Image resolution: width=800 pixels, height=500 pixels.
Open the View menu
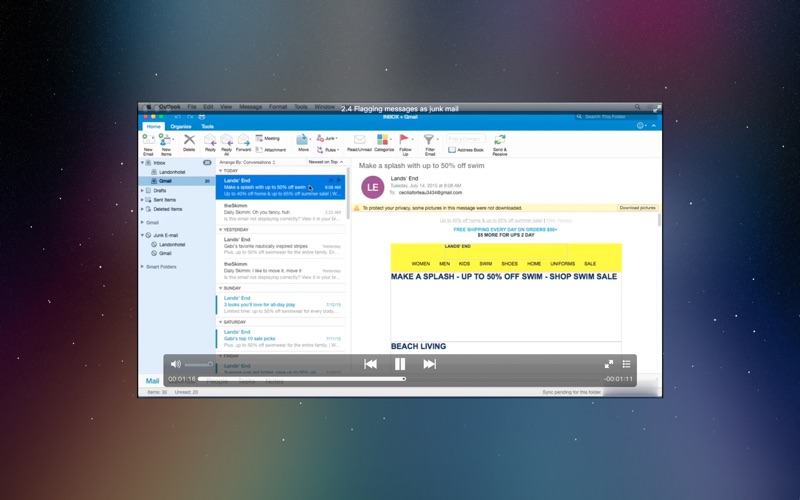pyautogui.click(x=226, y=107)
